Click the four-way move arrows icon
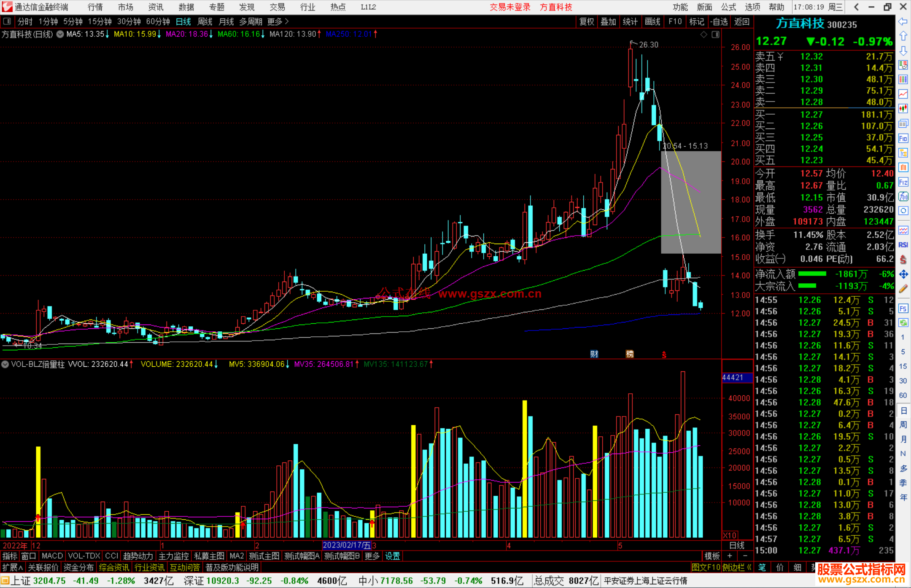The width and height of the screenshot is (911, 588). [903, 274]
